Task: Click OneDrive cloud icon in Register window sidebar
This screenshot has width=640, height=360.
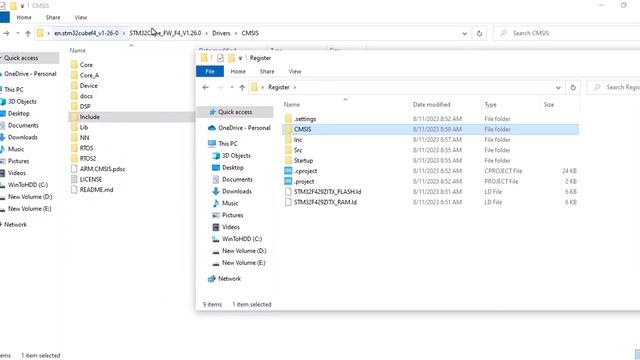Action: 212,128
